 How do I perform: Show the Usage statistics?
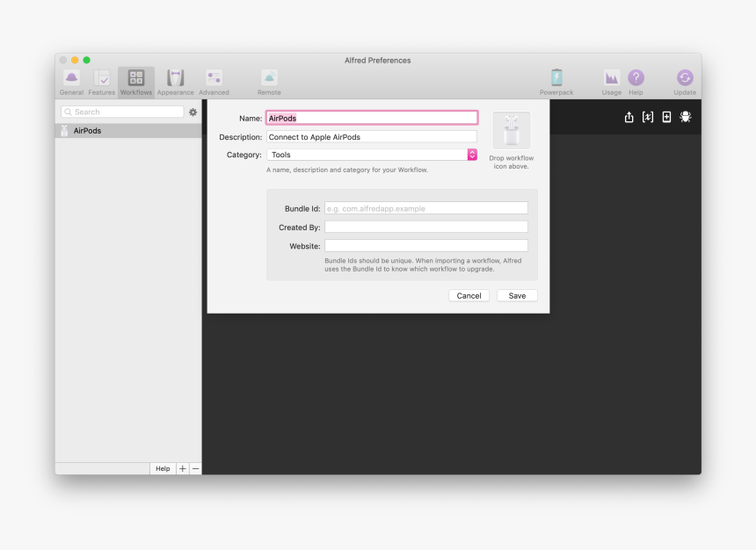tap(611, 83)
